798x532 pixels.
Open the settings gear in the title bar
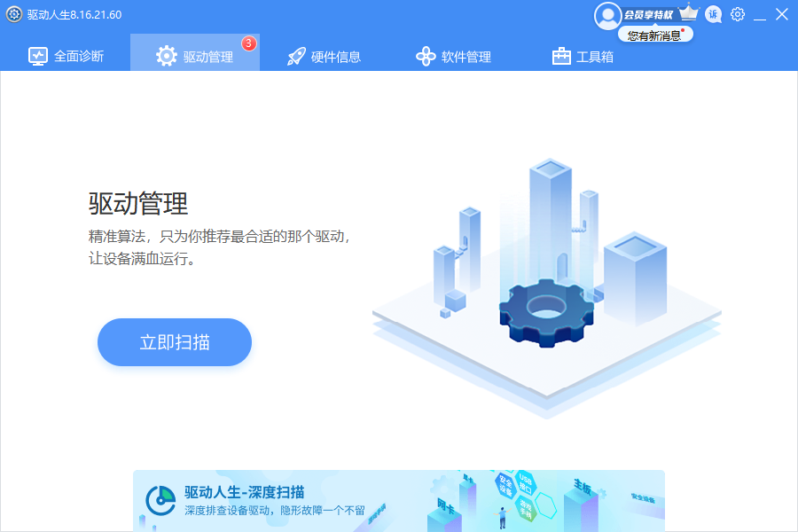[x=737, y=14]
